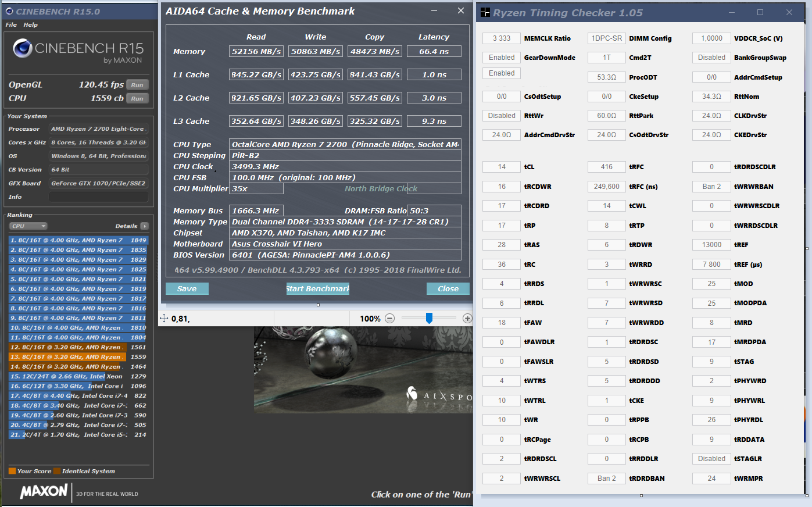Click the BIOS Version value 6401
The width and height of the screenshot is (812, 507).
pyautogui.click(x=345, y=255)
